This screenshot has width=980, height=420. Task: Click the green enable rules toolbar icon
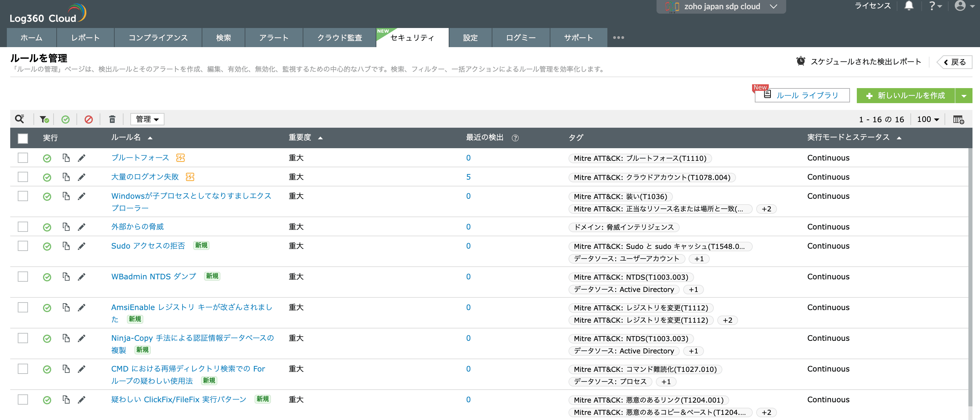point(66,120)
